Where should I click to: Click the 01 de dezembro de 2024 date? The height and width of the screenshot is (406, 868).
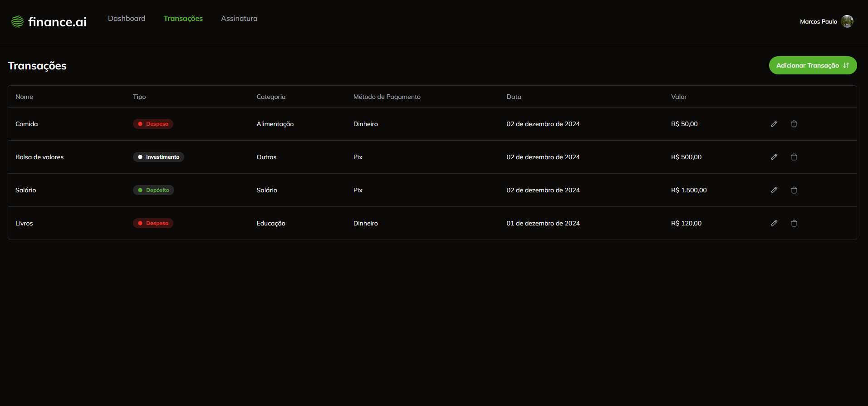tap(543, 223)
